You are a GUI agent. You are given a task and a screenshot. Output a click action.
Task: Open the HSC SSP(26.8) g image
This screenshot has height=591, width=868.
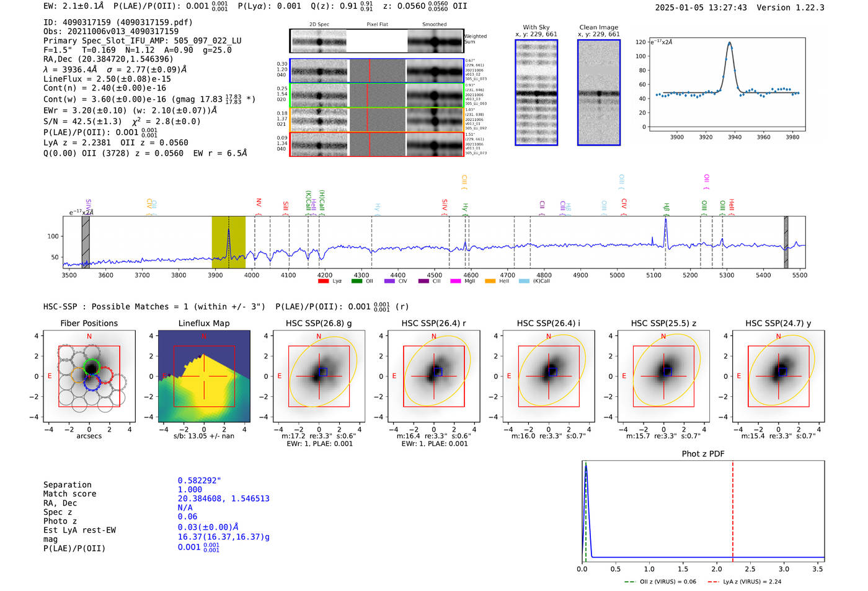(319, 376)
